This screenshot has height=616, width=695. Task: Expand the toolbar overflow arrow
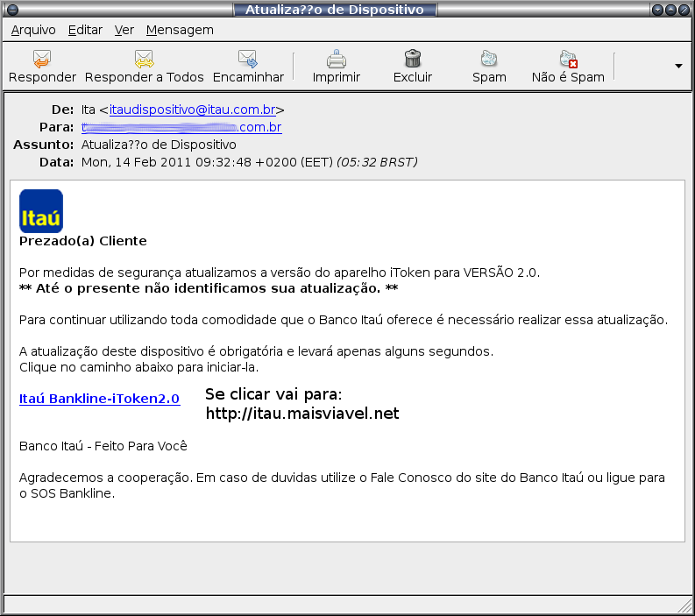click(678, 66)
